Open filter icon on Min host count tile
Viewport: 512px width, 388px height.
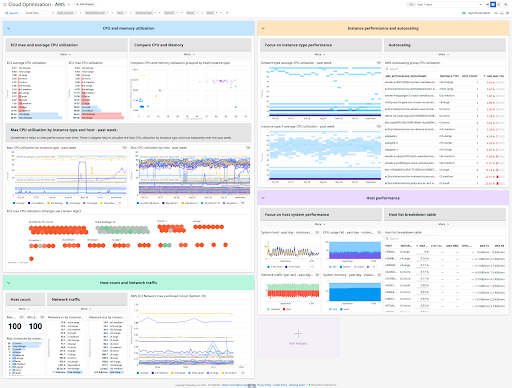(42, 317)
